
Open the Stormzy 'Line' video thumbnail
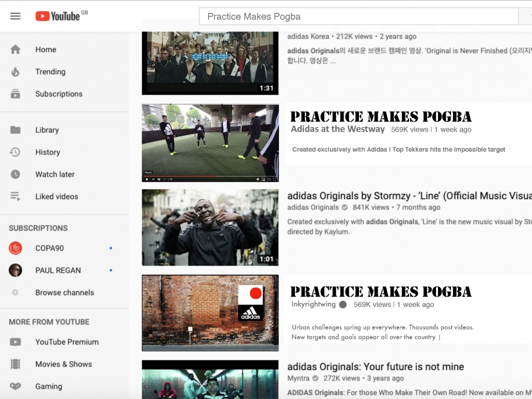pos(210,227)
